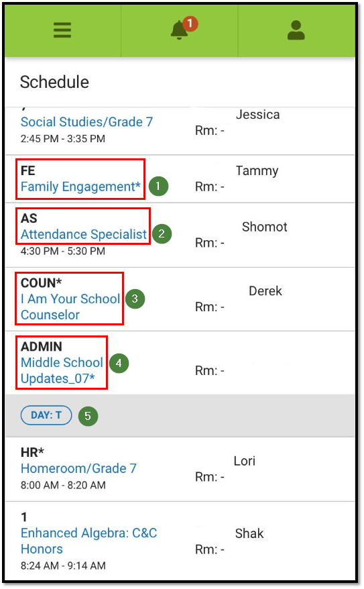Screen dimensions: 364x589
Task: Open Middle School Updates_07* link
Action: tap(62, 370)
